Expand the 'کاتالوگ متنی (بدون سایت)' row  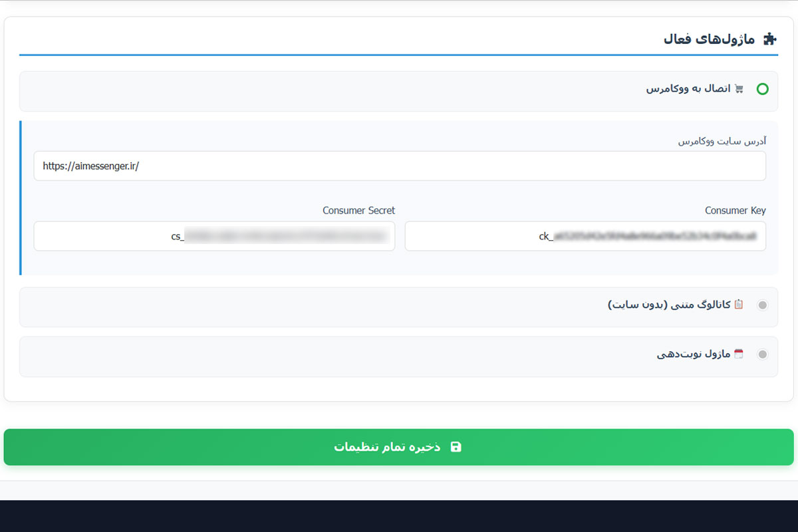[x=398, y=307]
